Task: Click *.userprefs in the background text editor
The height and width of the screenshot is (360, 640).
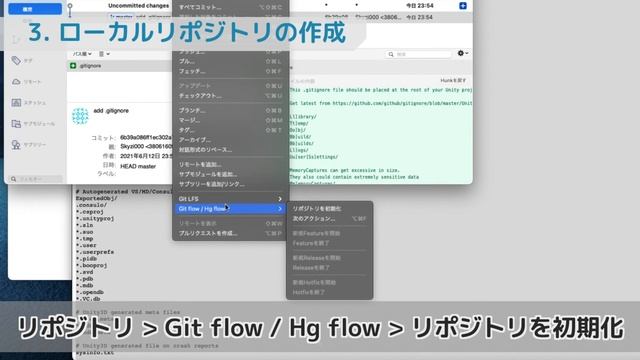Action: coord(95,252)
